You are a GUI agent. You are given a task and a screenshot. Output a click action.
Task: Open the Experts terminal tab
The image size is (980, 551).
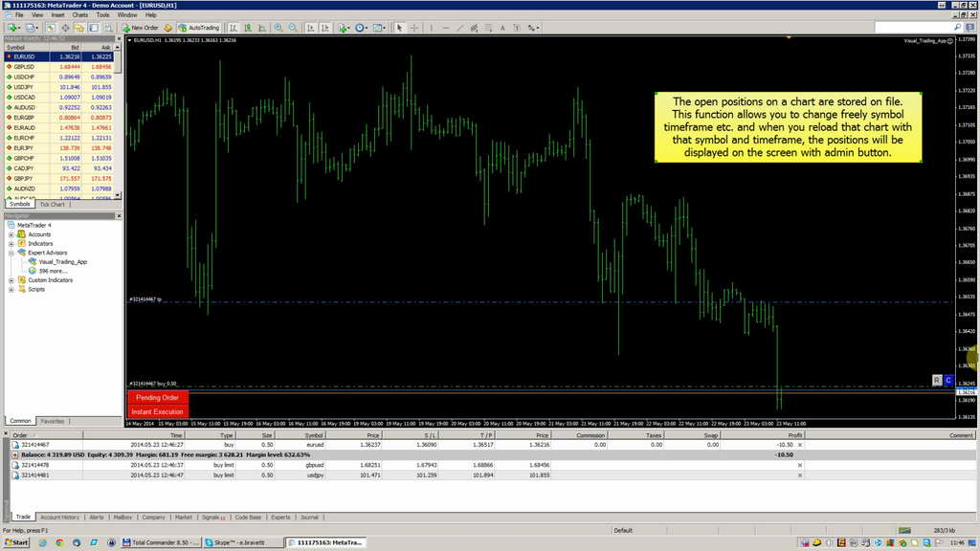pos(280,518)
